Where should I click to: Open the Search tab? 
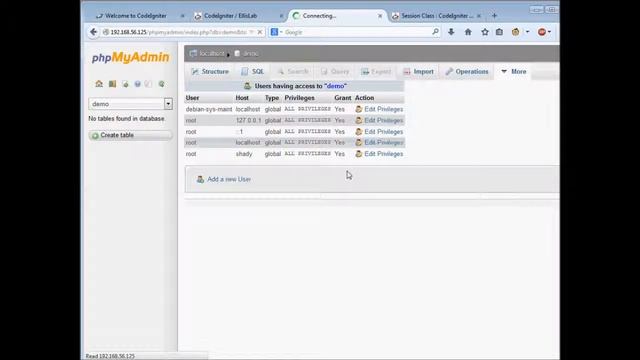click(293, 71)
